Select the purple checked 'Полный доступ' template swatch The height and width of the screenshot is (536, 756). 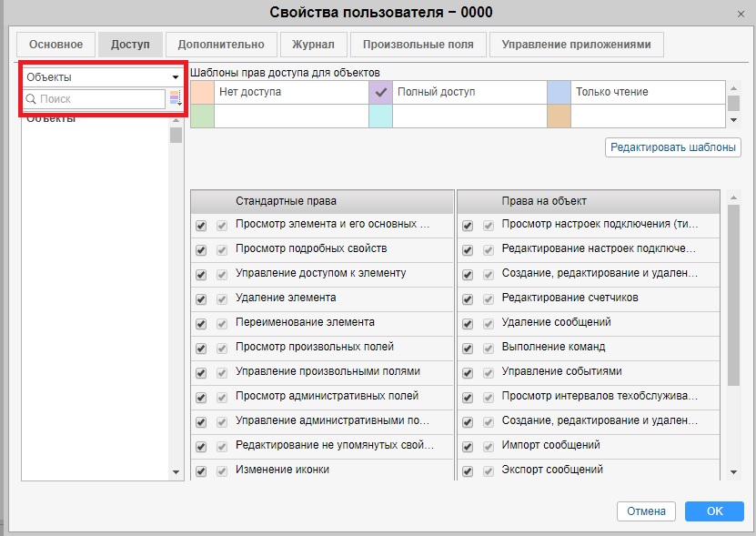coord(380,92)
